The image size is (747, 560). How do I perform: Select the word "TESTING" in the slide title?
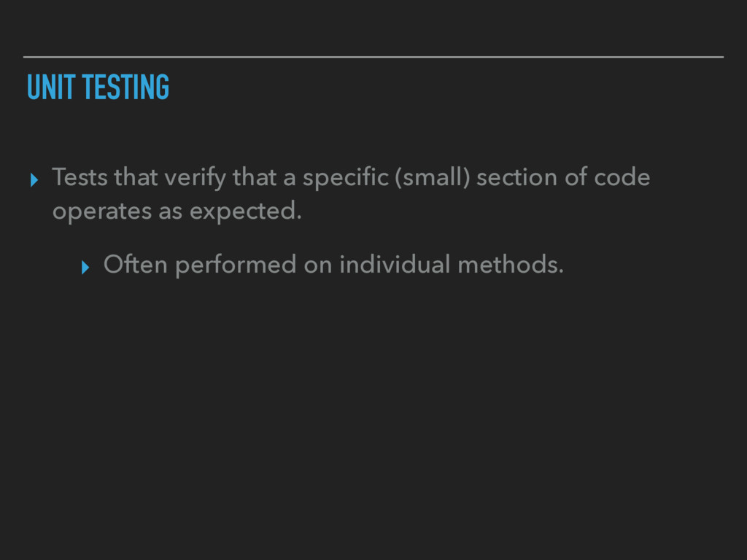click(125, 87)
